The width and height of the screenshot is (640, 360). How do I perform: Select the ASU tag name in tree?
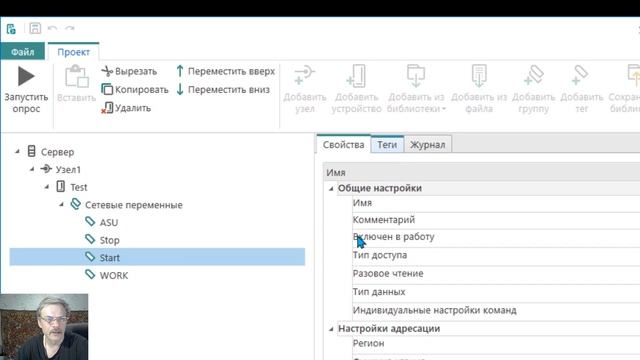[109, 222]
